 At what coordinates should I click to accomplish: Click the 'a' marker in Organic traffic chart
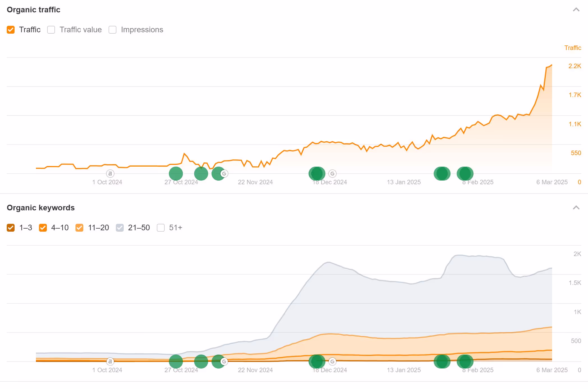tap(110, 174)
